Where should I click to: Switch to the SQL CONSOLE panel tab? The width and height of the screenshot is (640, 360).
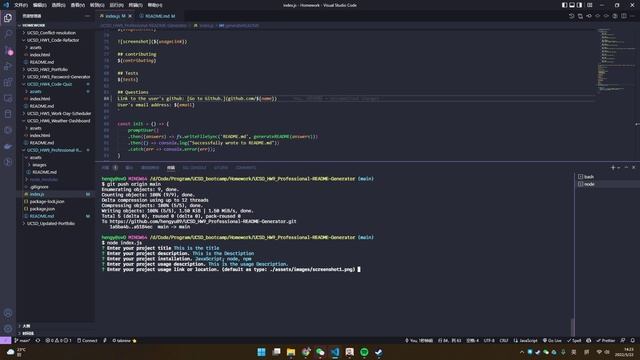(194, 167)
